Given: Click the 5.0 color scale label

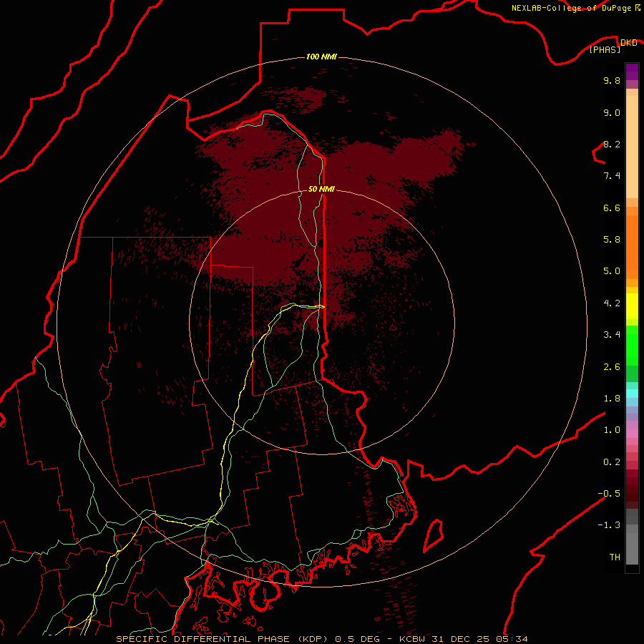Looking at the screenshot, I should (612, 271).
